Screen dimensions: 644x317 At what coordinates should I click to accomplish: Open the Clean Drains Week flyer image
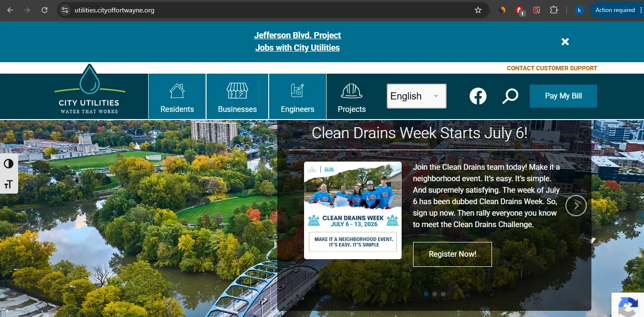point(353,210)
